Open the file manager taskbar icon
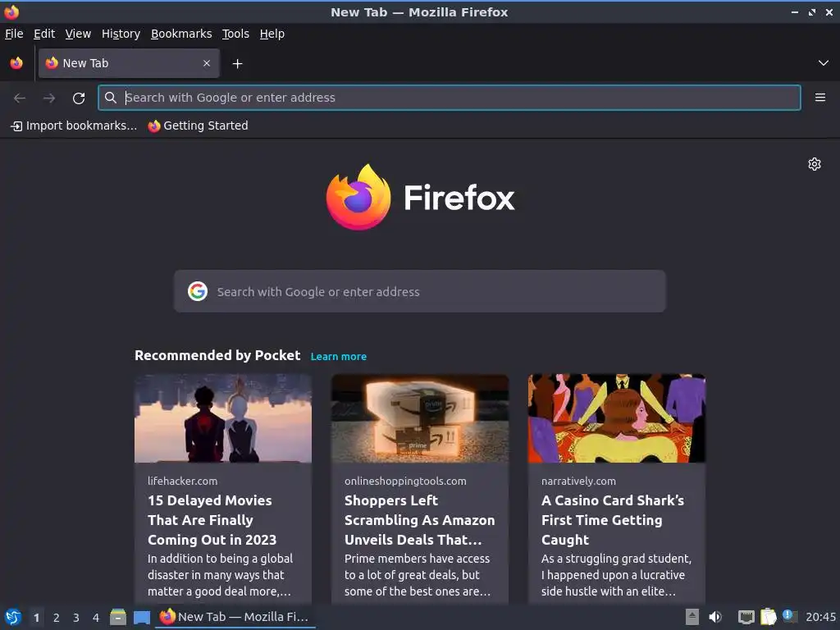The width and height of the screenshot is (840, 630). [118, 617]
